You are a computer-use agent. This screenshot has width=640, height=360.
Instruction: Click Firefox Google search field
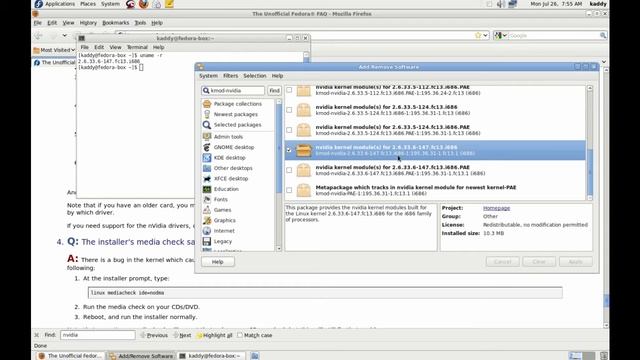[x=554, y=36]
